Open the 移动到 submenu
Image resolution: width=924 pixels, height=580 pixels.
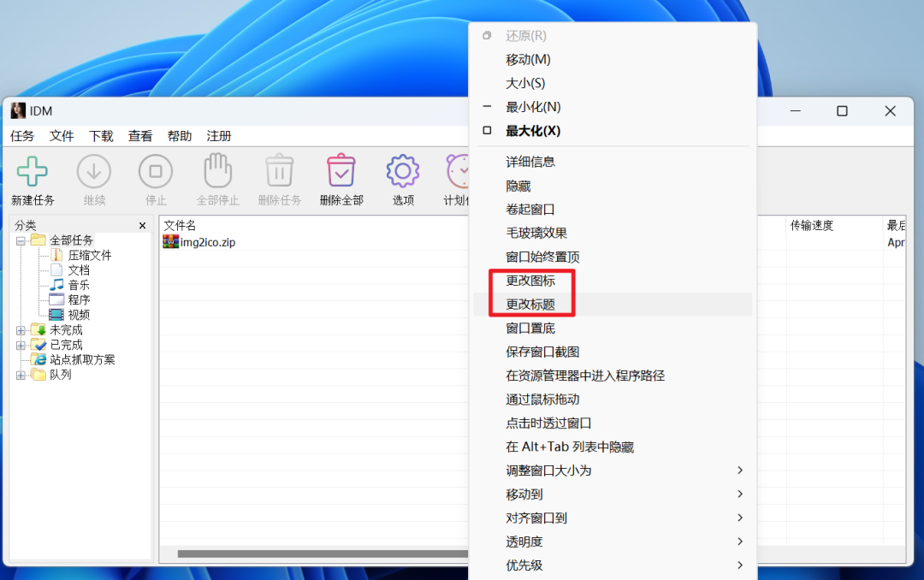(613, 494)
